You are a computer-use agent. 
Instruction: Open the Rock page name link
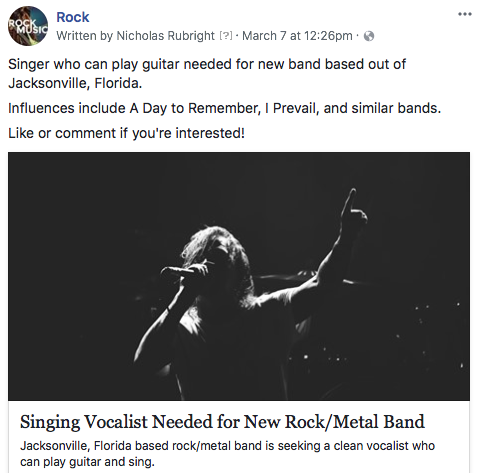(x=73, y=17)
